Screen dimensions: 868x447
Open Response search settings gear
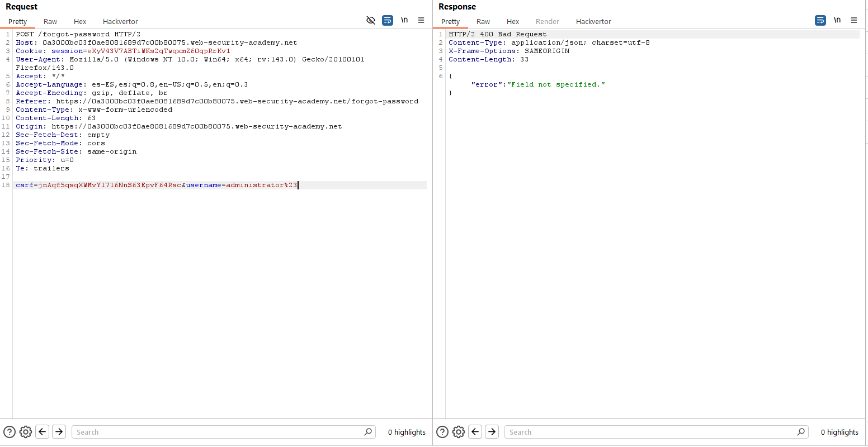point(458,432)
